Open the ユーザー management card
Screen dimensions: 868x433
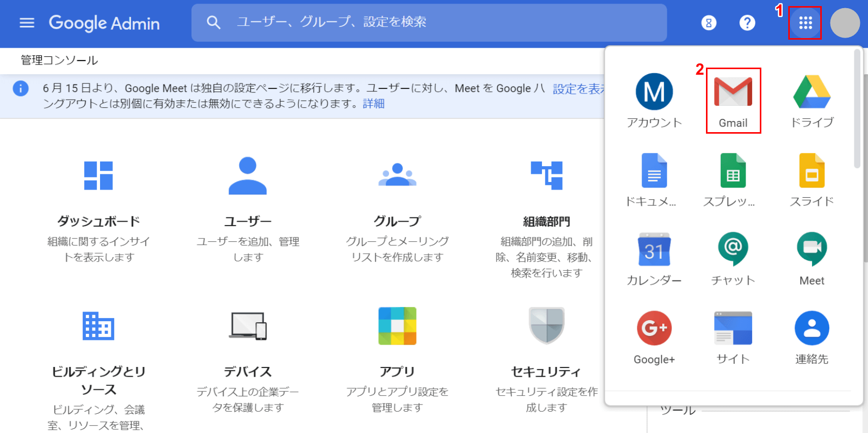coord(248,209)
